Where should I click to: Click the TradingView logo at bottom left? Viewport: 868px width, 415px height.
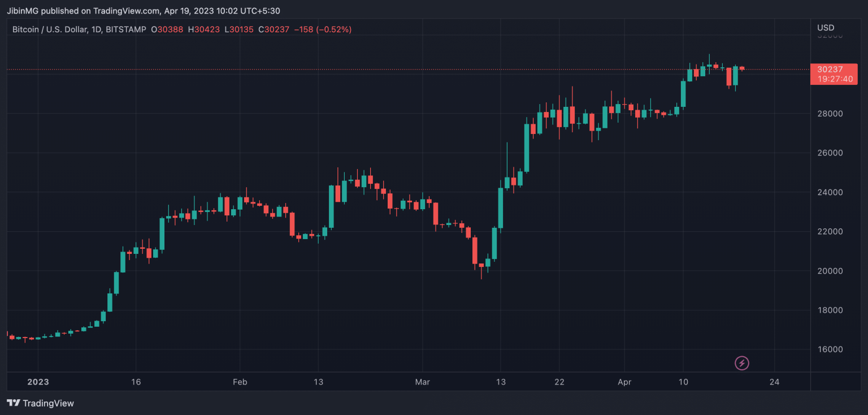[x=12, y=403]
